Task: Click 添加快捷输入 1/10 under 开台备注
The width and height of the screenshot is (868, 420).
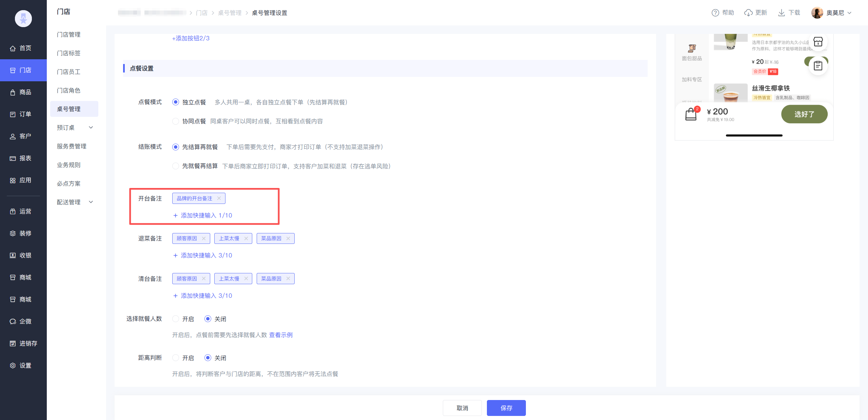Action: tap(203, 215)
